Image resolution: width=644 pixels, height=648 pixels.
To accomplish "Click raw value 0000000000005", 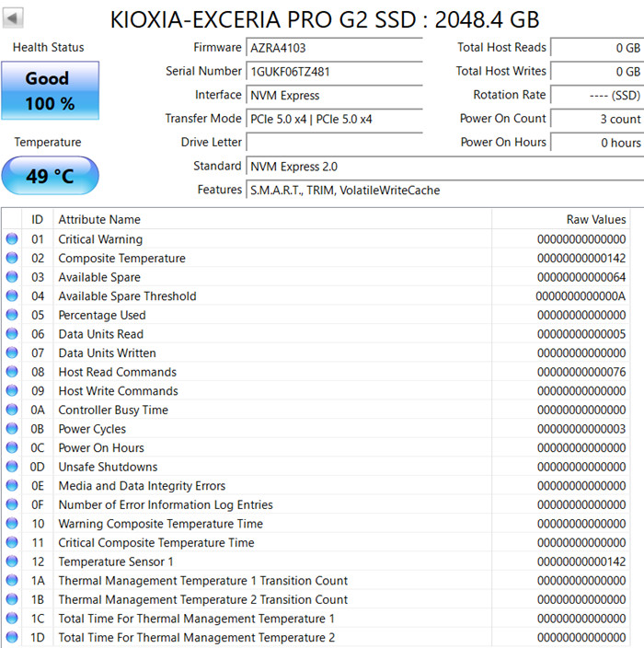I will click(x=581, y=334).
